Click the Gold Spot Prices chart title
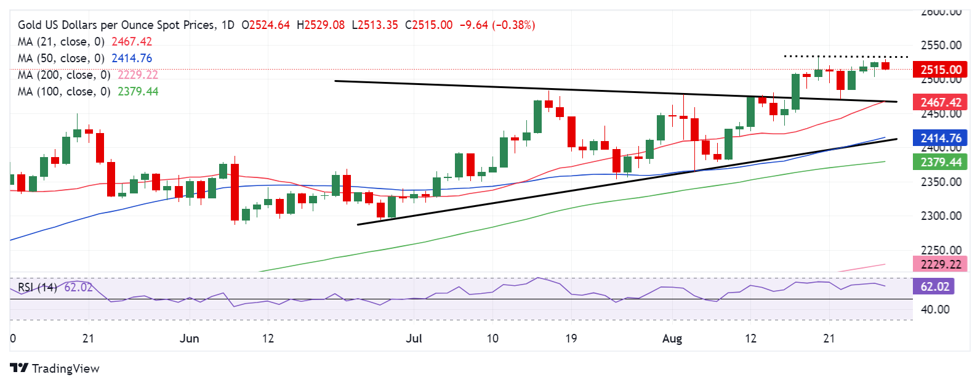This screenshot has width=980, height=385. (x=117, y=25)
